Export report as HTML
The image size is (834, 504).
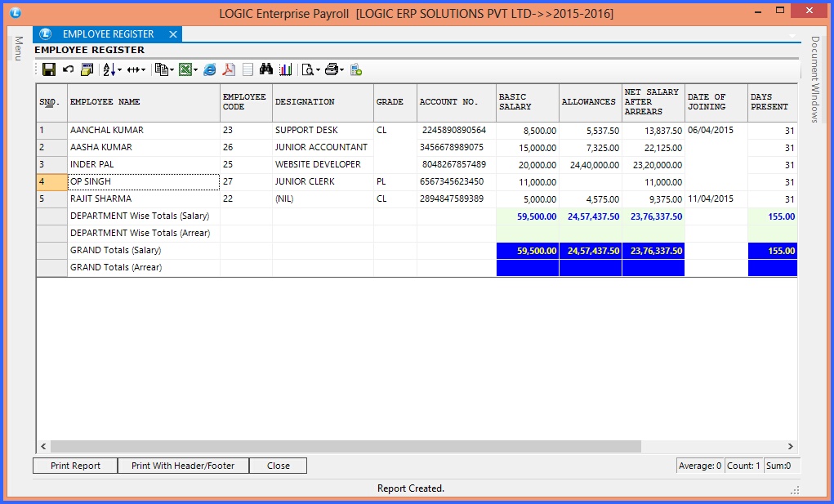point(211,69)
